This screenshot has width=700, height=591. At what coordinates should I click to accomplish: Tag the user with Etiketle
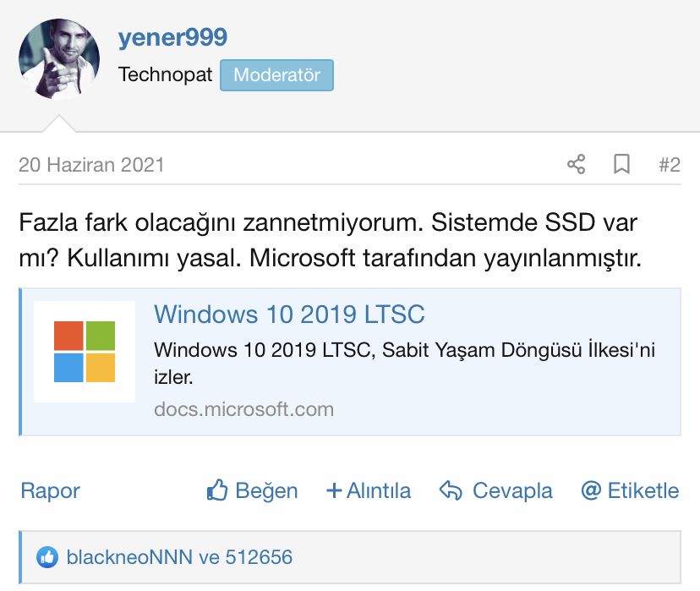[x=630, y=490]
